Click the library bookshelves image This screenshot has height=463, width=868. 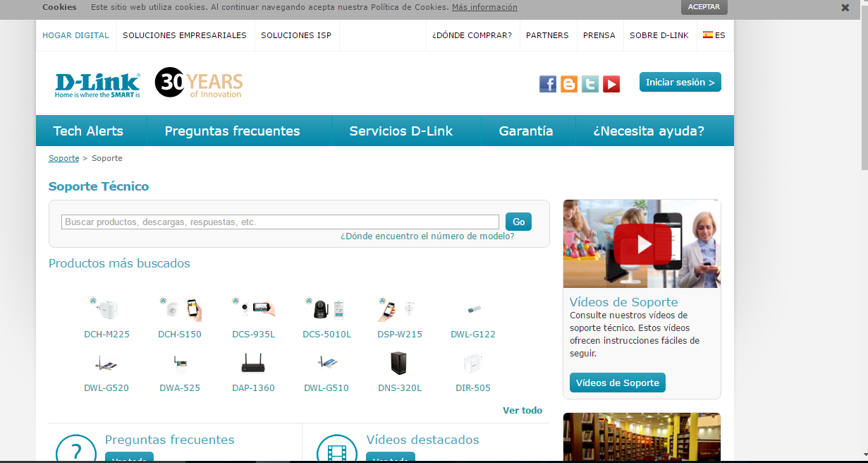(x=642, y=438)
